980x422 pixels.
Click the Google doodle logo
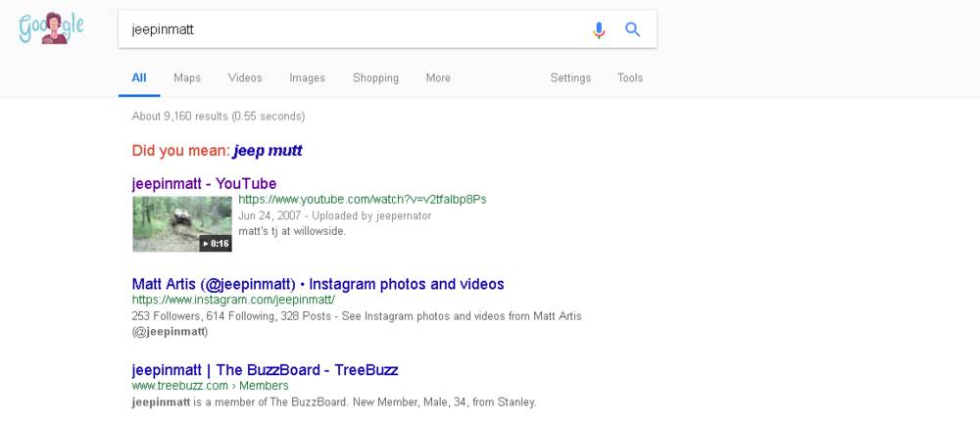pos(51,28)
